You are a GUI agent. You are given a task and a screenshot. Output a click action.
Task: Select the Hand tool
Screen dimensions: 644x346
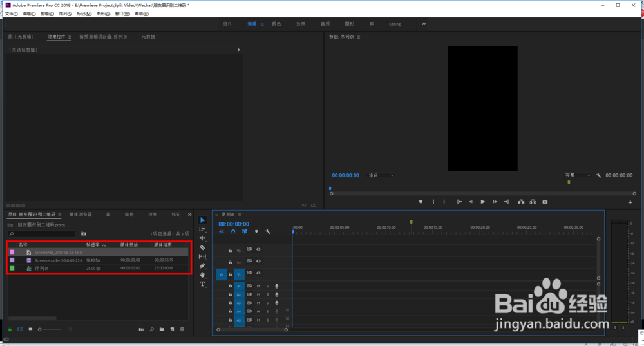(202, 275)
